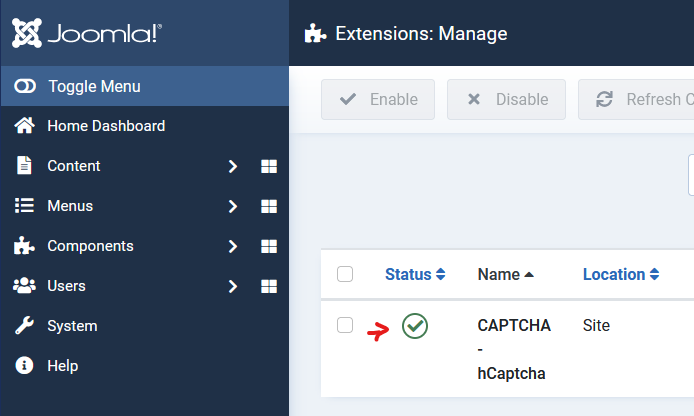This screenshot has width=694, height=416.
Task: Open the Components menu
Action: [x=90, y=246]
